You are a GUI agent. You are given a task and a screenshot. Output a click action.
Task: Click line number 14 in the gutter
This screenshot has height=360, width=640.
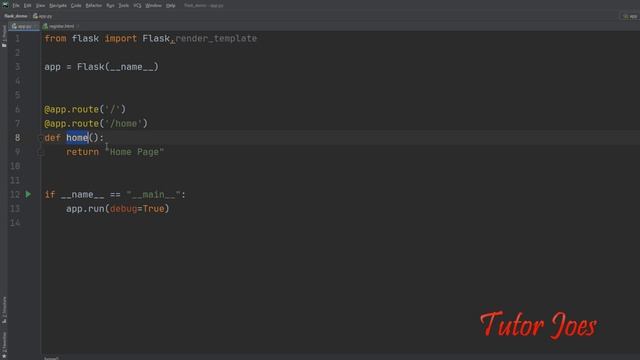click(x=15, y=223)
